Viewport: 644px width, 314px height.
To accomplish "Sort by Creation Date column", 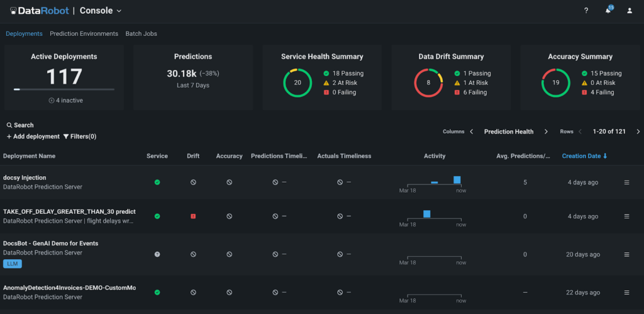I will click(x=584, y=156).
